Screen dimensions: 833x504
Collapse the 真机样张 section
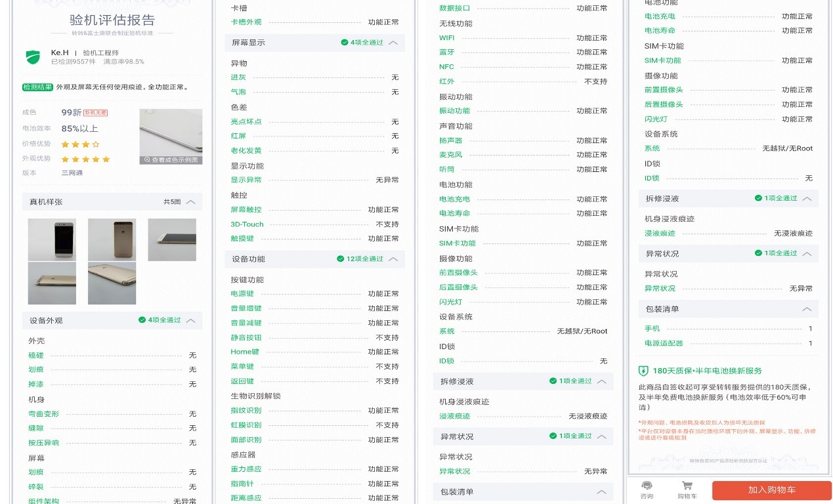click(192, 201)
